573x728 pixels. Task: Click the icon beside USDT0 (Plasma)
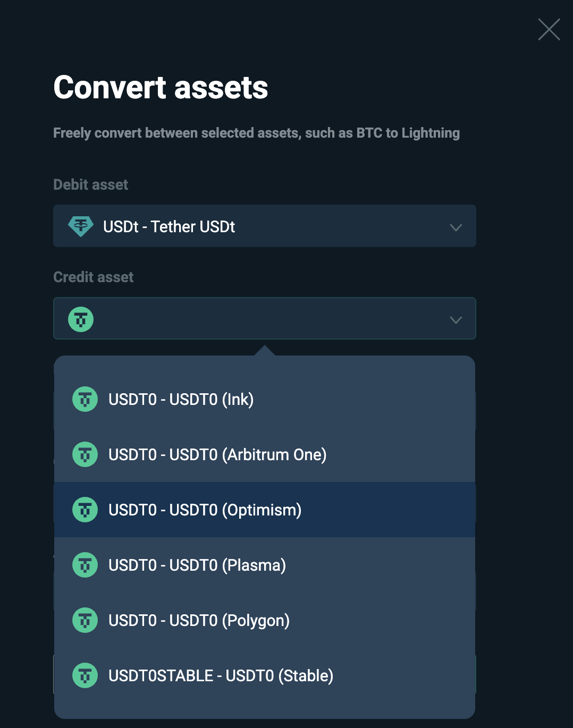(85, 565)
